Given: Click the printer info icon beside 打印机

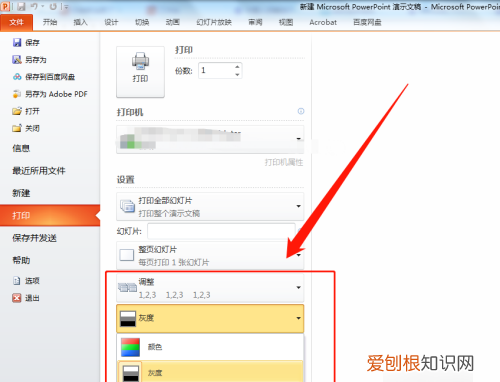Looking at the screenshot, I should click(x=301, y=111).
